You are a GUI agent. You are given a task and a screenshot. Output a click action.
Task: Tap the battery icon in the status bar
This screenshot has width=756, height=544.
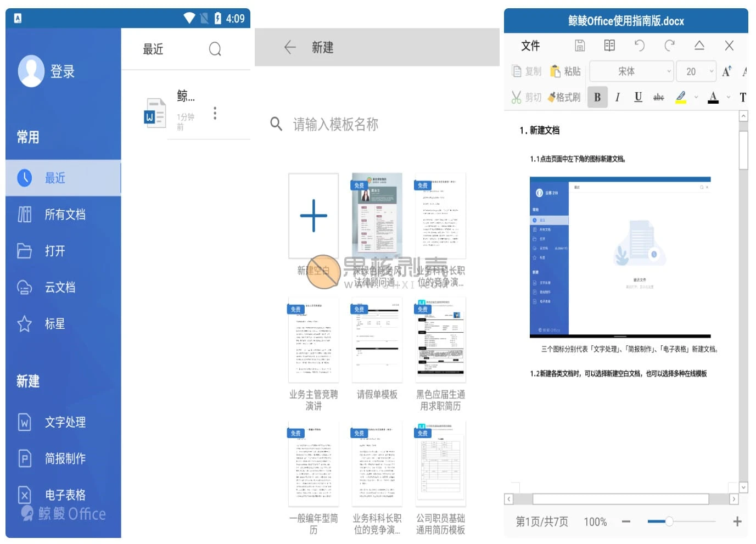[x=218, y=18]
